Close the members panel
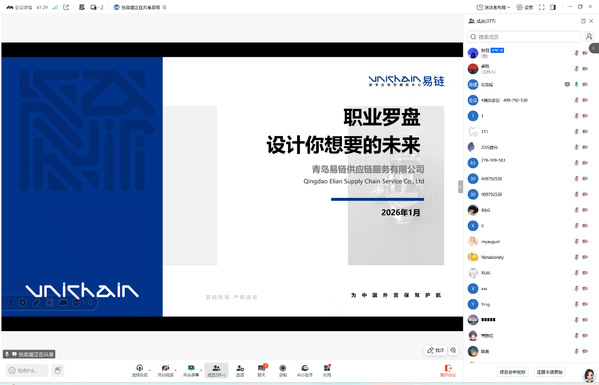Image resolution: width=599 pixels, height=385 pixels. point(591,21)
